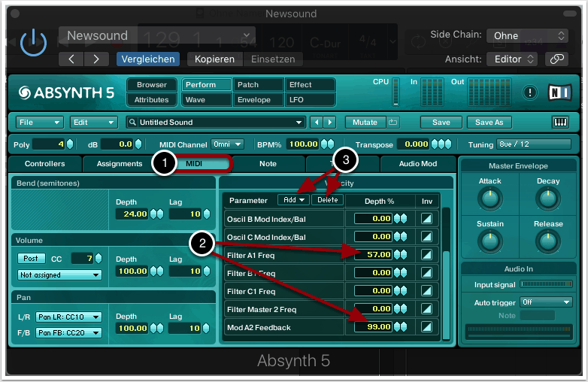Toggle Inv for Filter A1 Freq

(x=427, y=255)
